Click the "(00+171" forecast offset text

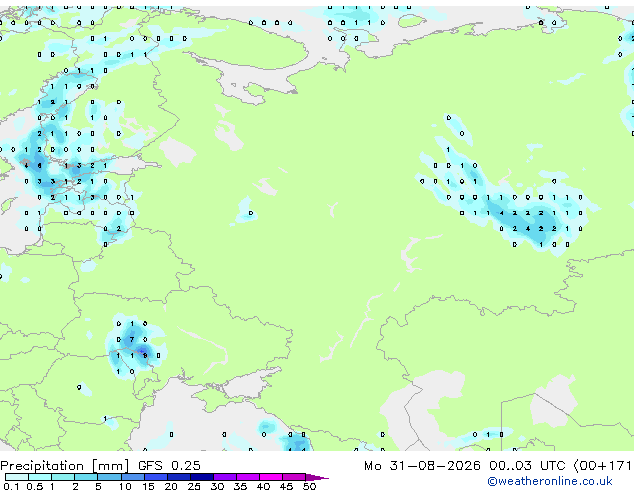(602, 466)
